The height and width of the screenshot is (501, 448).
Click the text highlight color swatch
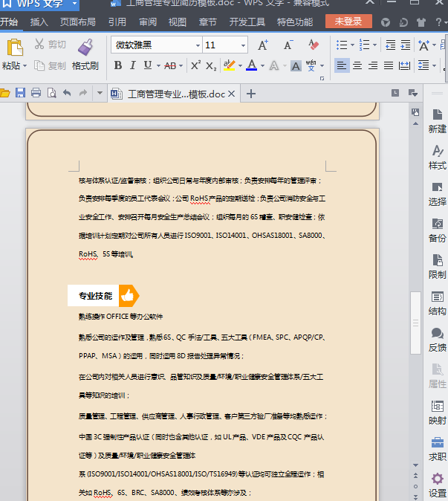click(x=229, y=65)
